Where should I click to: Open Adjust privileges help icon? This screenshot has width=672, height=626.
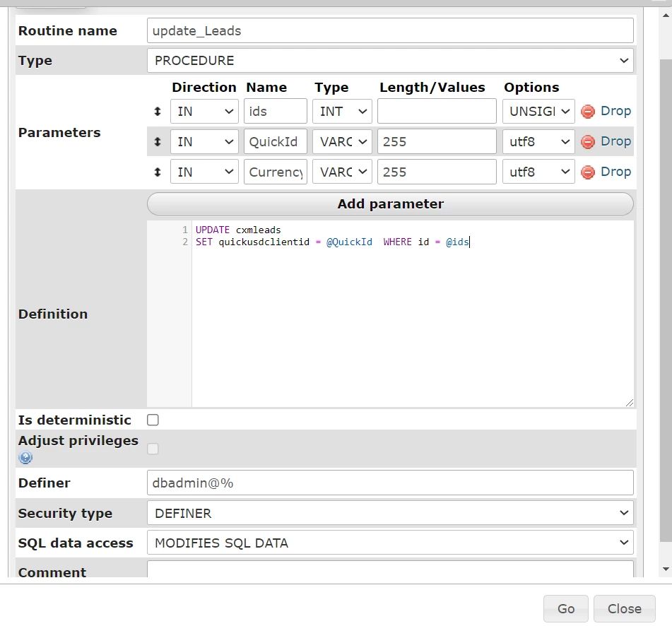point(25,458)
